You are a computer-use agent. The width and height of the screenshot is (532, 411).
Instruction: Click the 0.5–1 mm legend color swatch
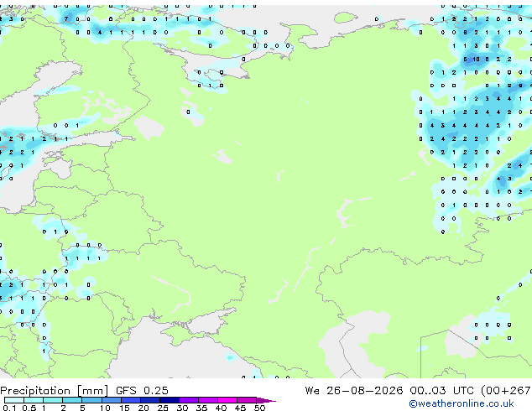(34, 400)
